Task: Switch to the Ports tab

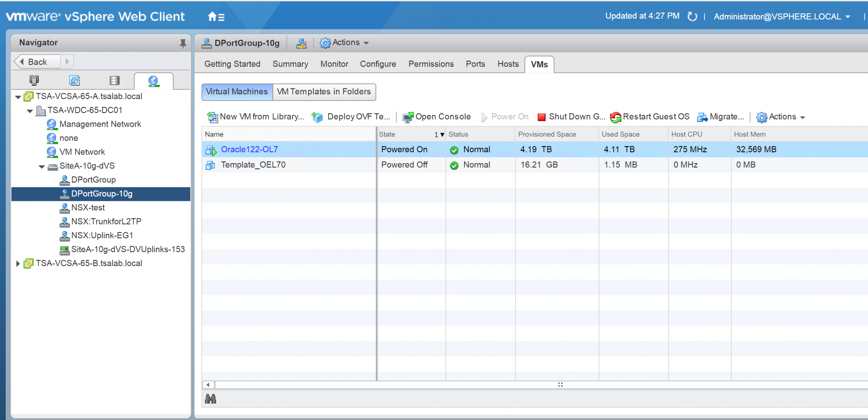Action: [x=475, y=64]
